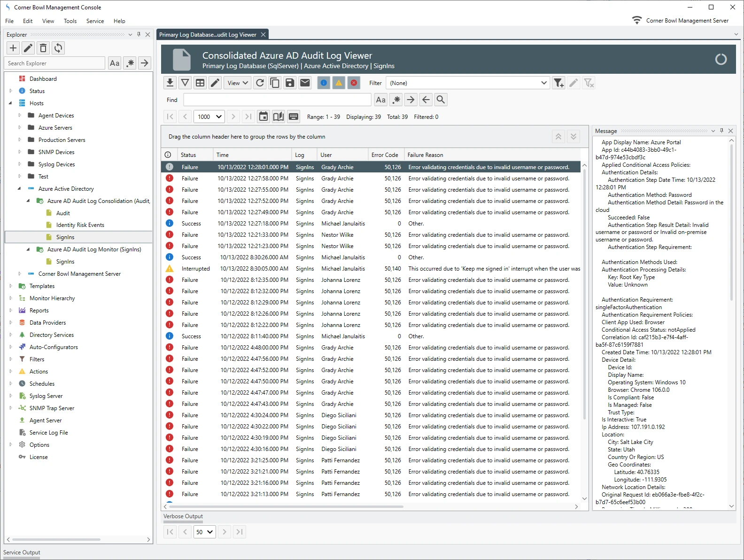Viewport: 744px width, 560px height.
Task: Click into the Find text field
Action: point(277,100)
